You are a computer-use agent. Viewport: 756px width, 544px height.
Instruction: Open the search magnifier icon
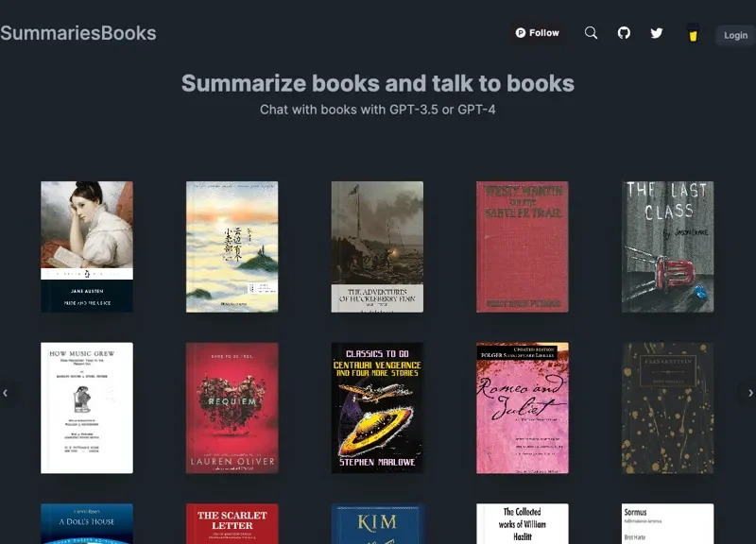(592, 33)
